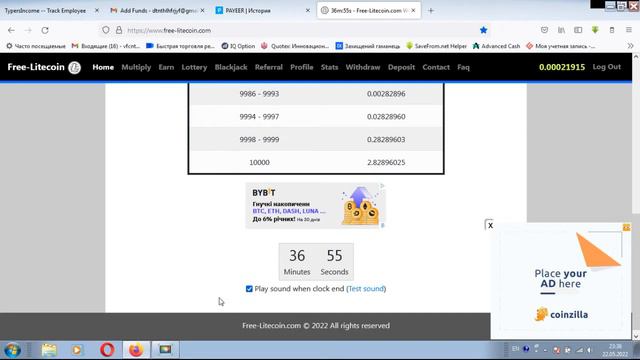Image resolution: width=640 pixels, height=360 pixels.
Task: Click the volume icon in system tray
Action: pyautogui.click(x=589, y=350)
